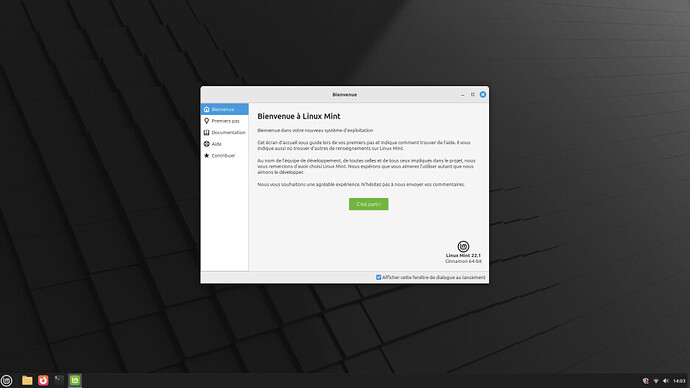Open the Contribuer sidebar entry

pyautogui.click(x=225, y=156)
